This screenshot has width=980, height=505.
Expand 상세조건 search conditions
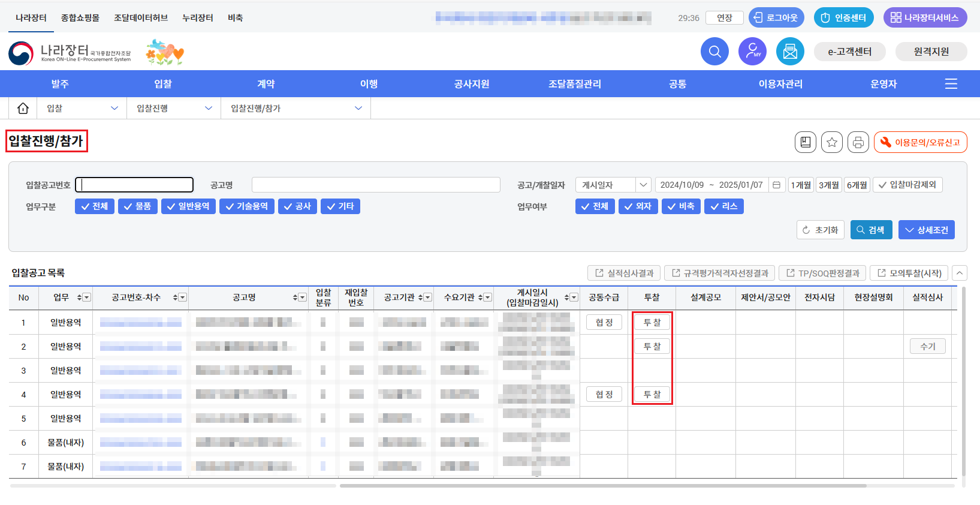927,230
